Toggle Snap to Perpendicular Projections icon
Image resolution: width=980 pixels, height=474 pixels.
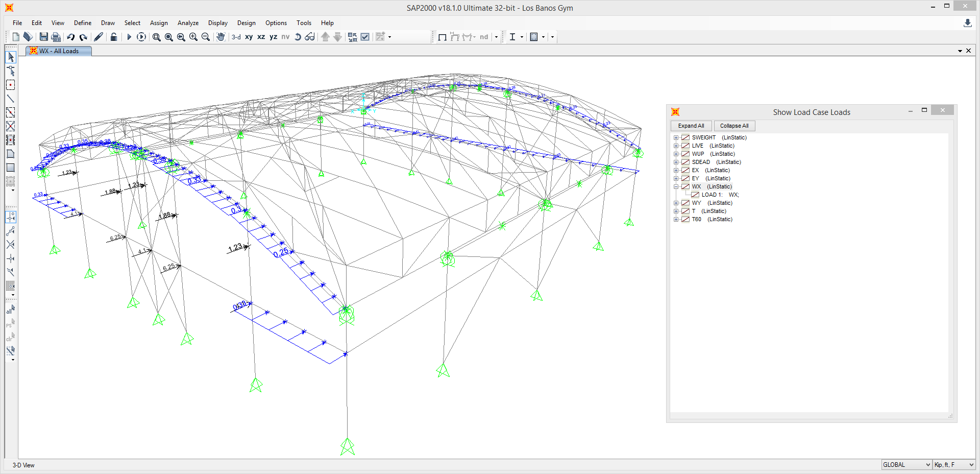point(11,258)
